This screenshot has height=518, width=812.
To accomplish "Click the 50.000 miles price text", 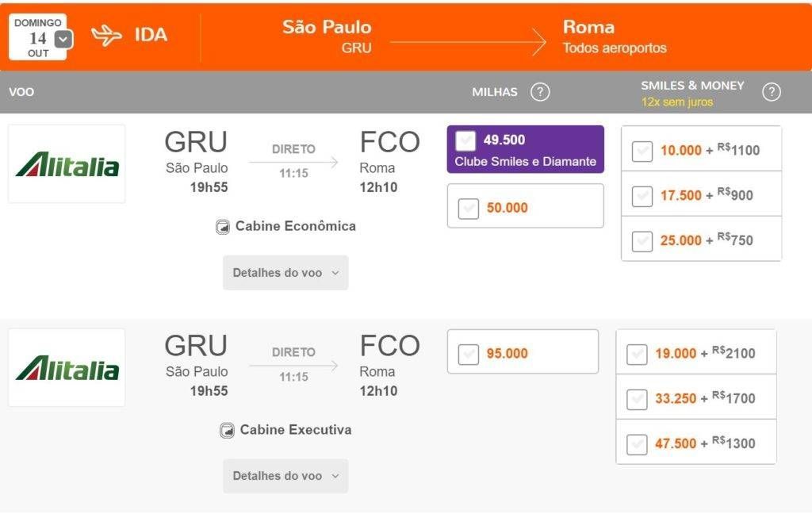I will click(x=507, y=209).
